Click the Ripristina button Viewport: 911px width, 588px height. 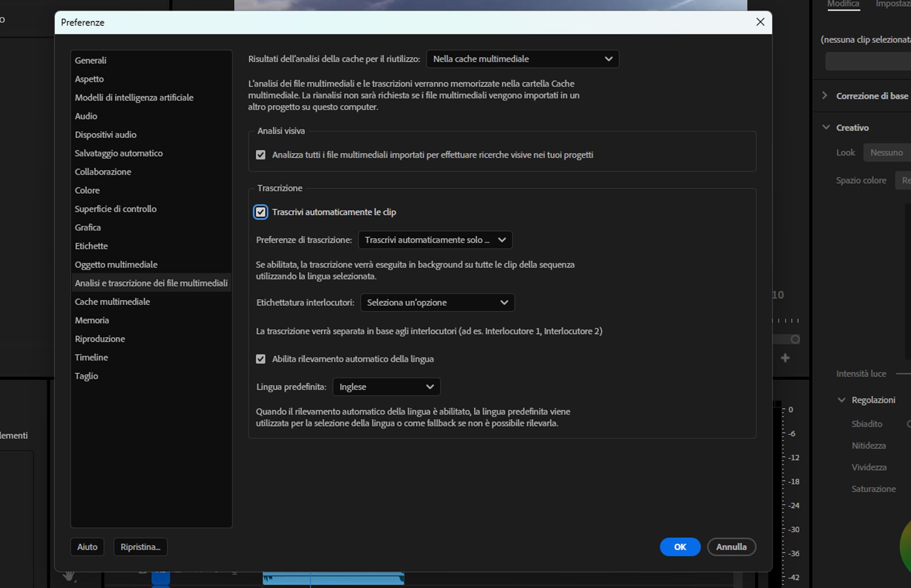[140, 547]
